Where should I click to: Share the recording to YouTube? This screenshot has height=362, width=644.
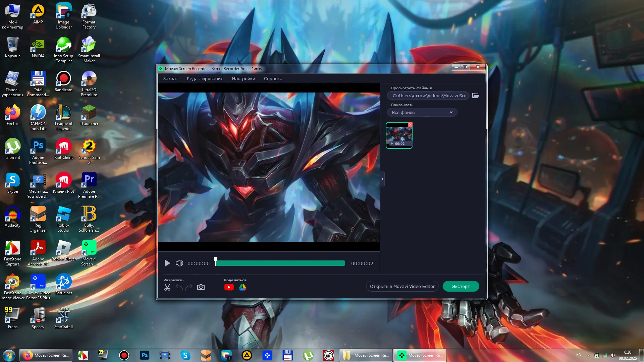click(x=229, y=287)
